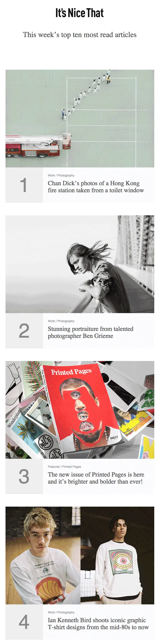Open the Hong Kong fire station photo
The height and width of the screenshot is (644, 161).
tap(80, 118)
